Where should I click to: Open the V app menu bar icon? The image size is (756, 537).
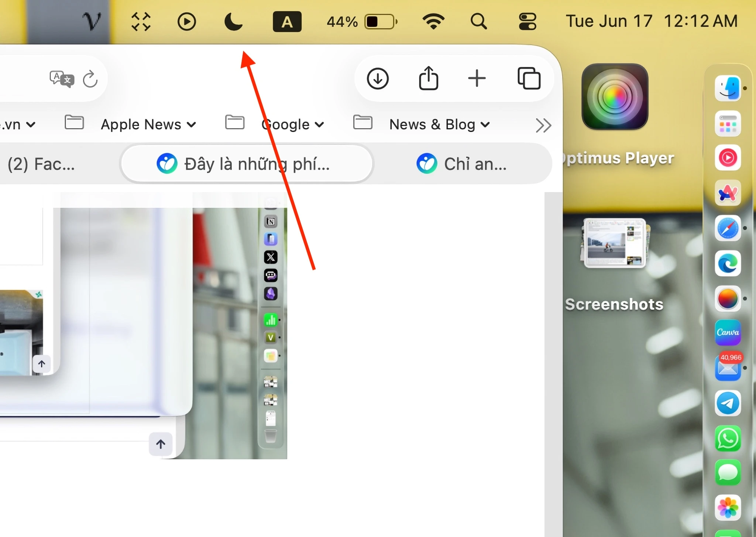[92, 21]
